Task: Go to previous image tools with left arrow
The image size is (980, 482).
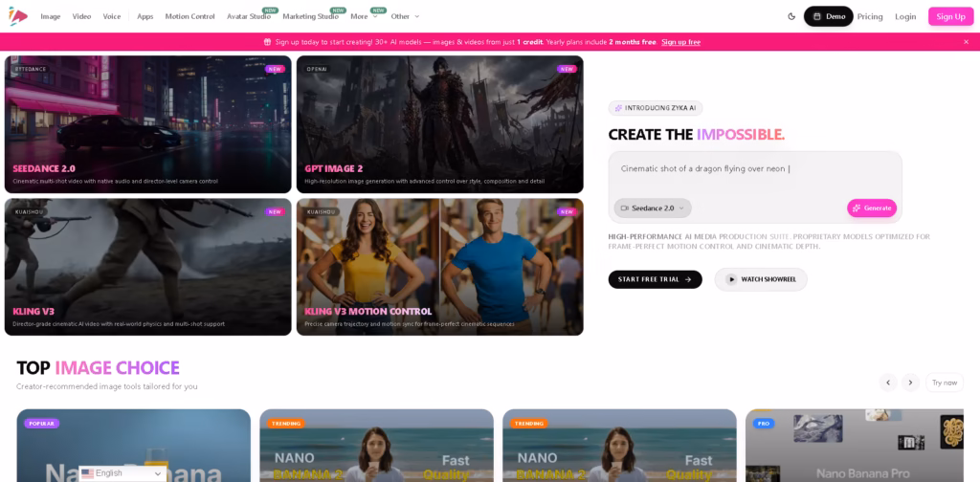Action: coord(888,383)
